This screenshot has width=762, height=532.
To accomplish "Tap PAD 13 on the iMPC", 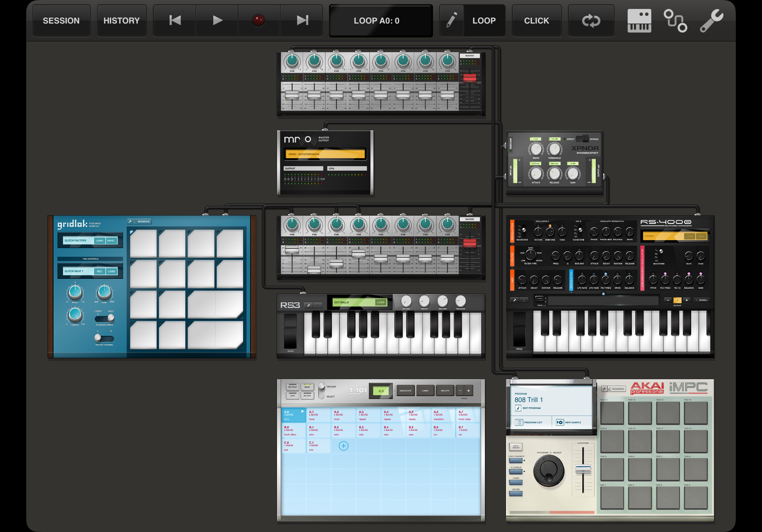I will click(612, 413).
